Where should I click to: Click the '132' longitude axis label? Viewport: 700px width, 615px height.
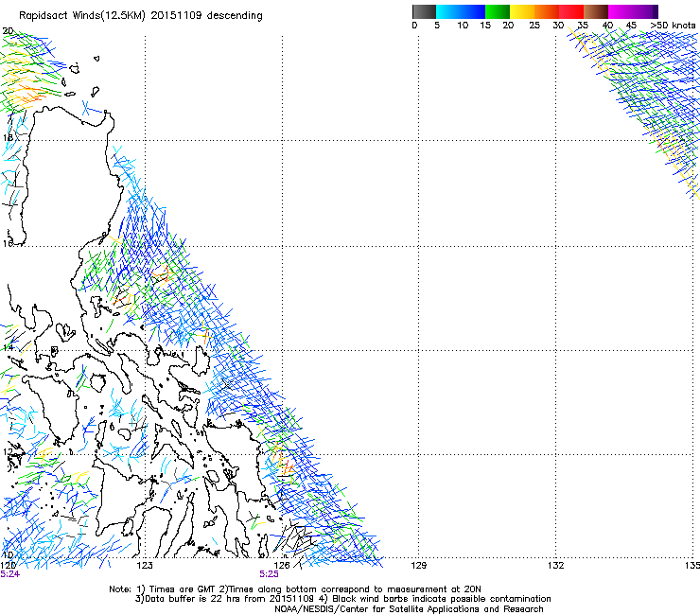tap(555, 566)
